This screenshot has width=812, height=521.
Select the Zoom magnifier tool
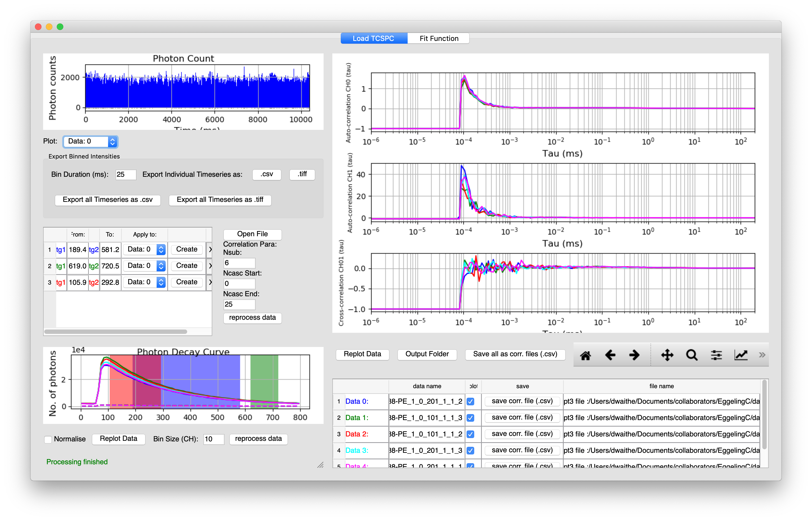(x=692, y=355)
